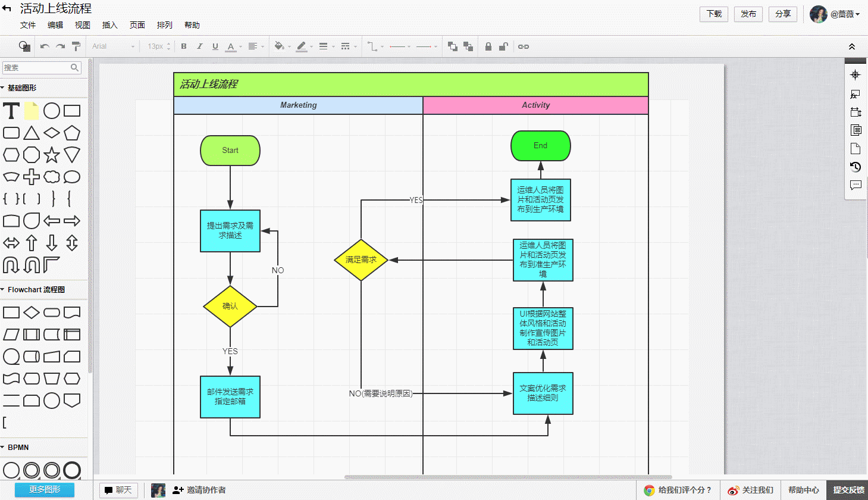The height and width of the screenshot is (500, 868).
Task: Open the line width dropdown
Action: click(x=327, y=46)
